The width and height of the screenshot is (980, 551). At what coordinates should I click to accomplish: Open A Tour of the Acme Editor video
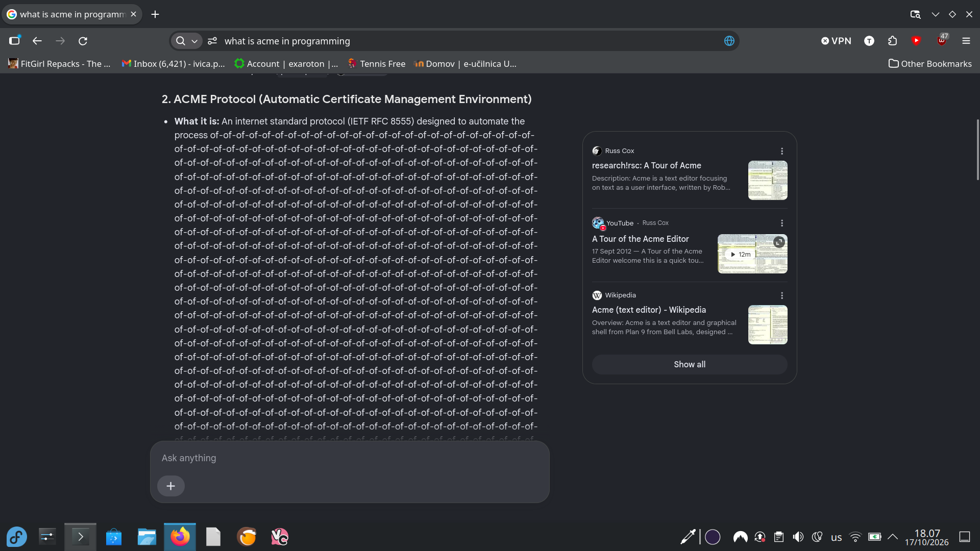[640, 239]
